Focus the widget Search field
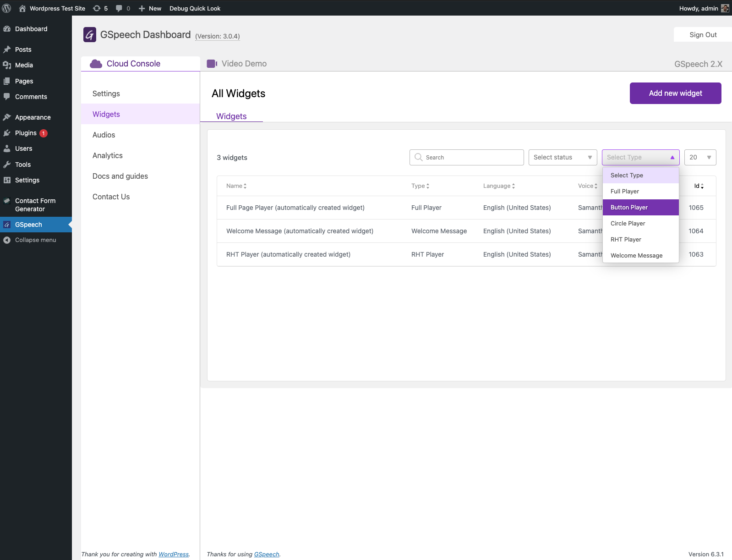Image resolution: width=732 pixels, height=560 pixels. pyautogui.click(x=467, y=157)
